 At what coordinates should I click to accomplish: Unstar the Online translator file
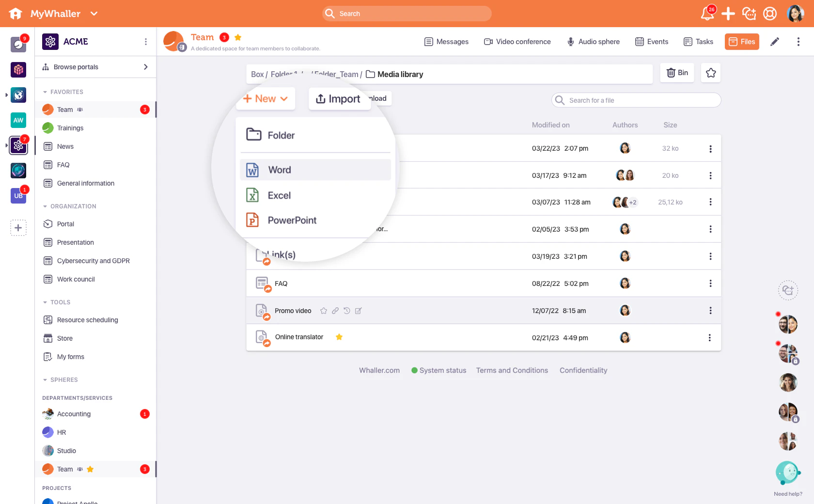(339, 337)
